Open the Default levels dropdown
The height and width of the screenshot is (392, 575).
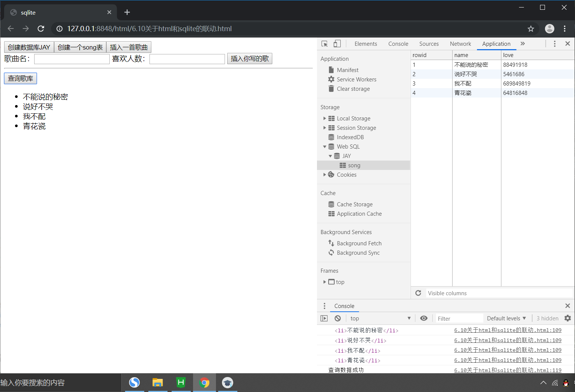(506, 318)
